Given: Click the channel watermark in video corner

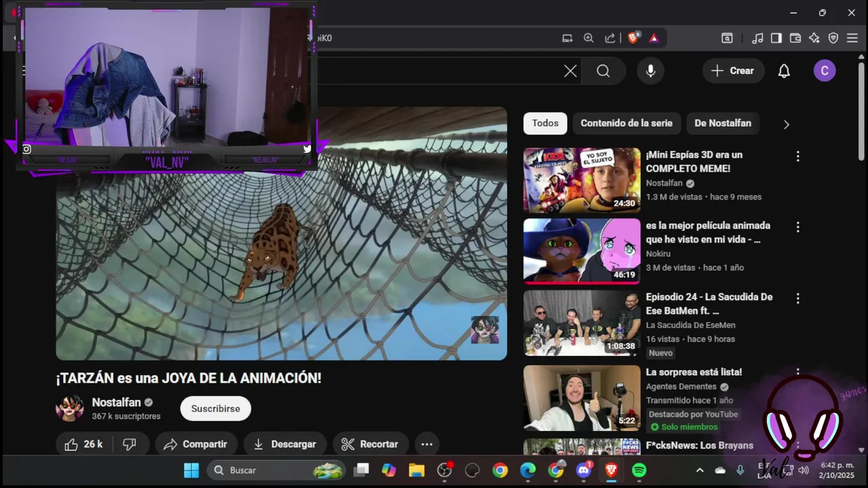Looking at the screenshot, I should click(485, 330).
